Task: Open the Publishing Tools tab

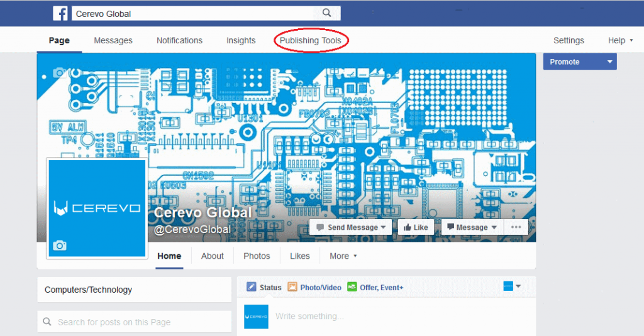Action: click(x=311, y=40)
